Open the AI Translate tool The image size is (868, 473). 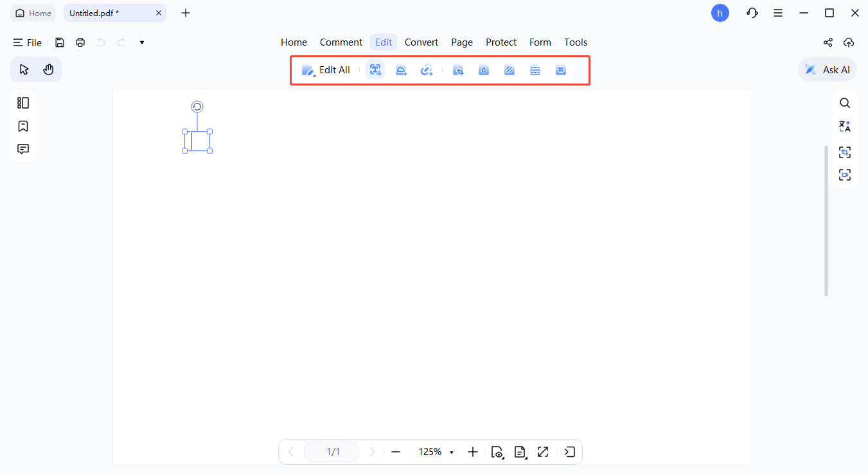coord(844,126)
